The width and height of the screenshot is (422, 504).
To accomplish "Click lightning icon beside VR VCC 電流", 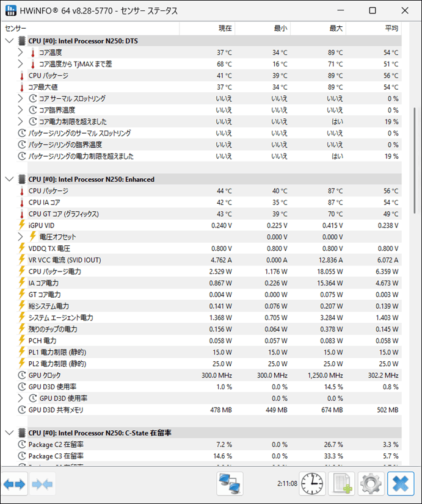I will [22, 260].
